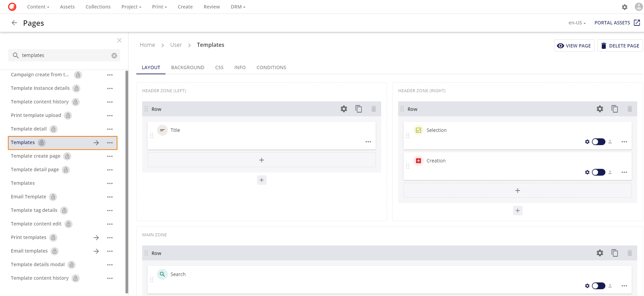Clear the templates search field

(x=114, y=56)
